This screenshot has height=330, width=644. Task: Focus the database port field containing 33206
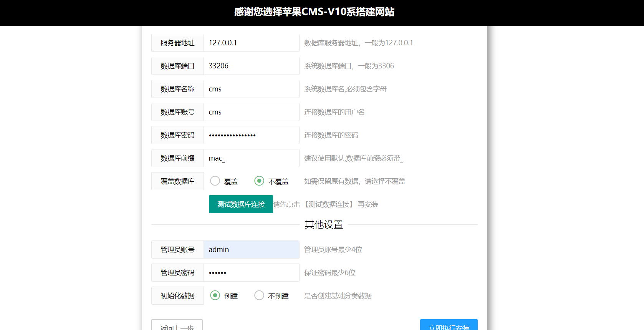(x=251, y=66)
